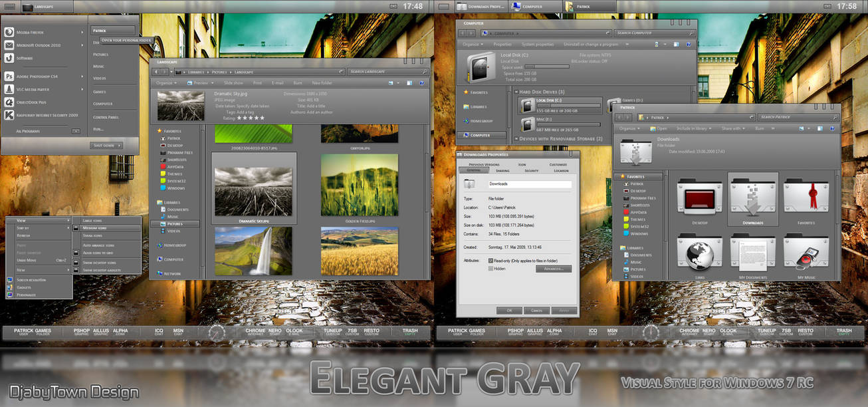This screenshot has height=407, width=868.
Task: Select the Favorites folder with red ribbon
Action: tap(806, 196)
